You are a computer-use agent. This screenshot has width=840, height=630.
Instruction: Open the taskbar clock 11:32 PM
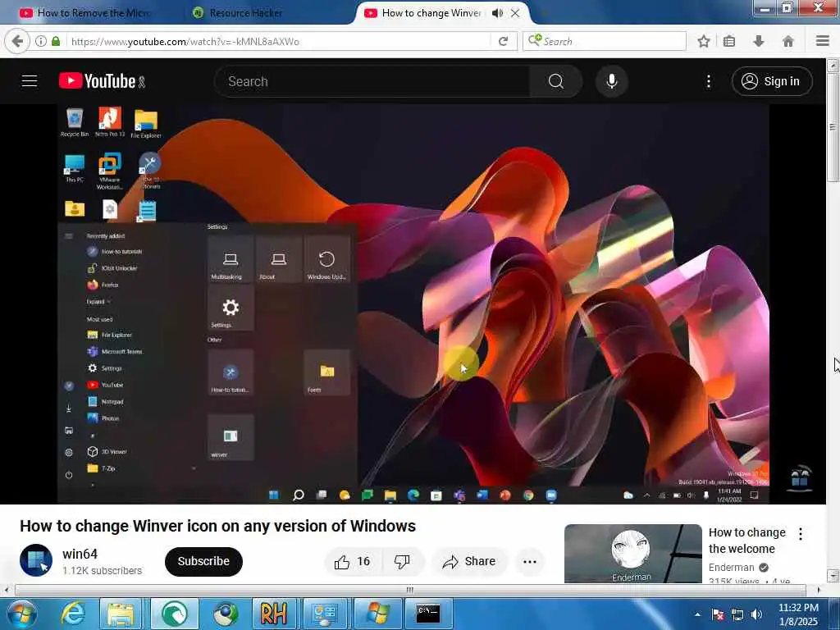coord(798,614)
